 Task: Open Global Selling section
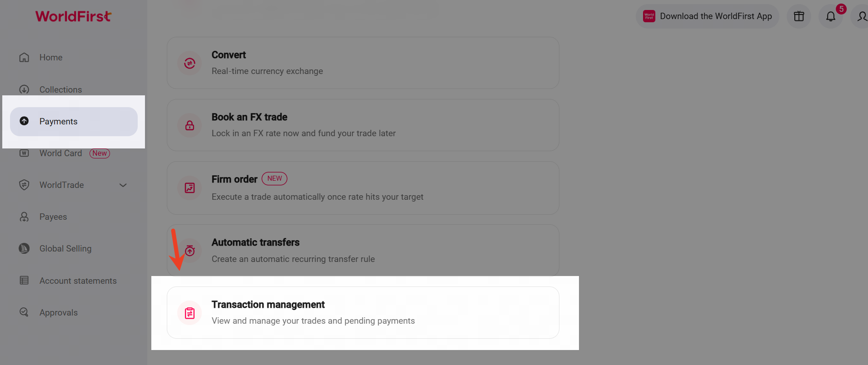[x=65, y=249]
